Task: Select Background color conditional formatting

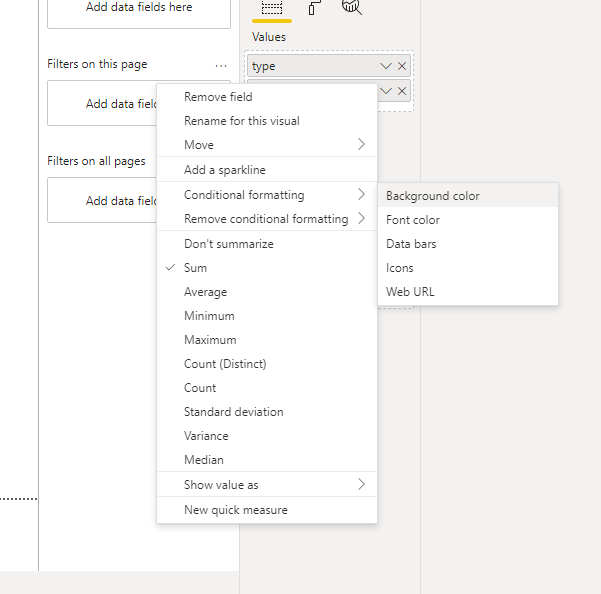Action: [468, 196]
